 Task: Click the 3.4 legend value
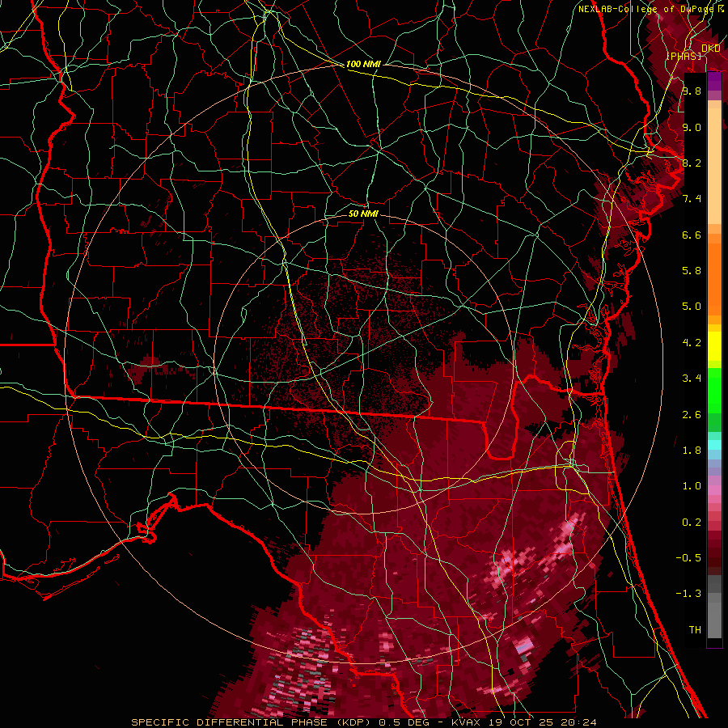692,379
